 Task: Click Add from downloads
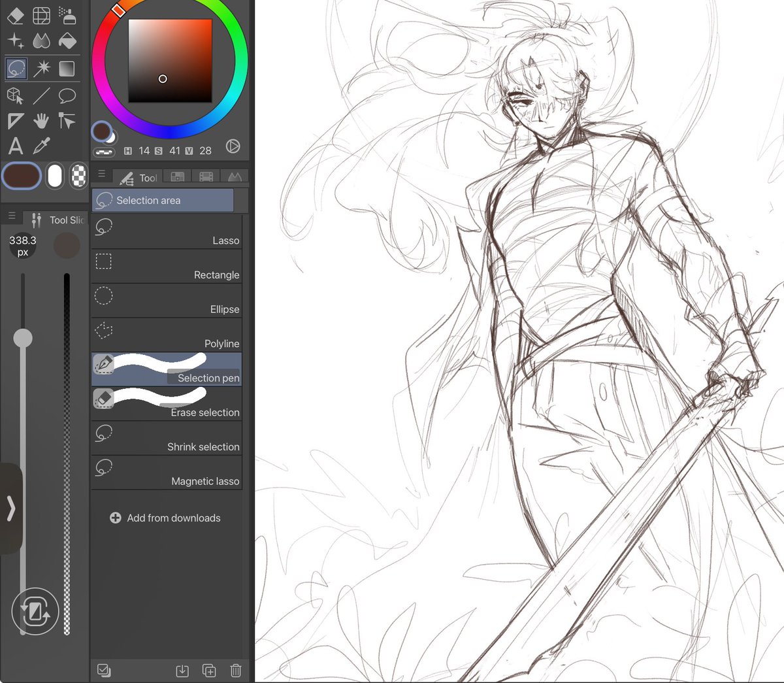pyautogui.click(x=165, y=518)
